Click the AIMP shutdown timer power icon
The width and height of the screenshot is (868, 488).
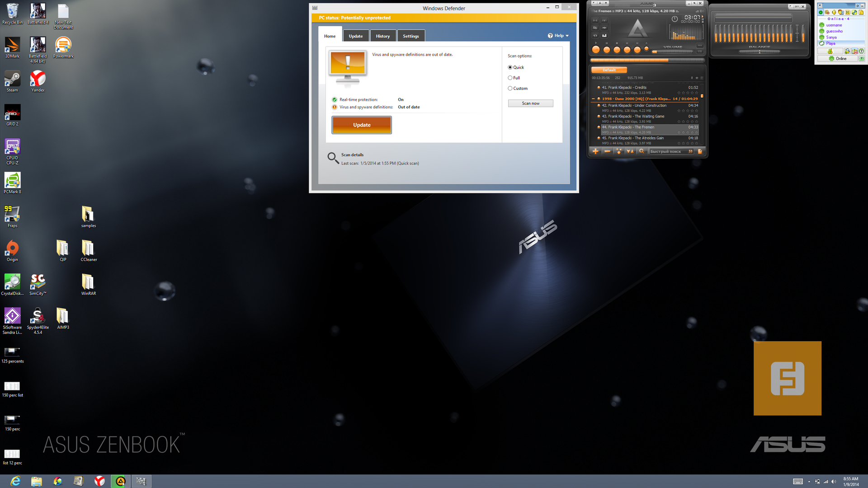(x=675, y=19)
